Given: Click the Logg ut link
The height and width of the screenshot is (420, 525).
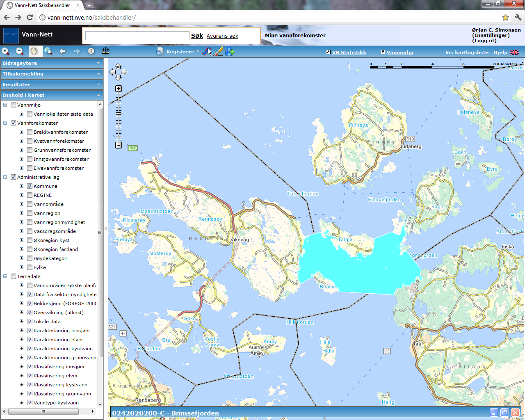Looking at the screenshot, I should pyautogui.click(x=484, y=41).
